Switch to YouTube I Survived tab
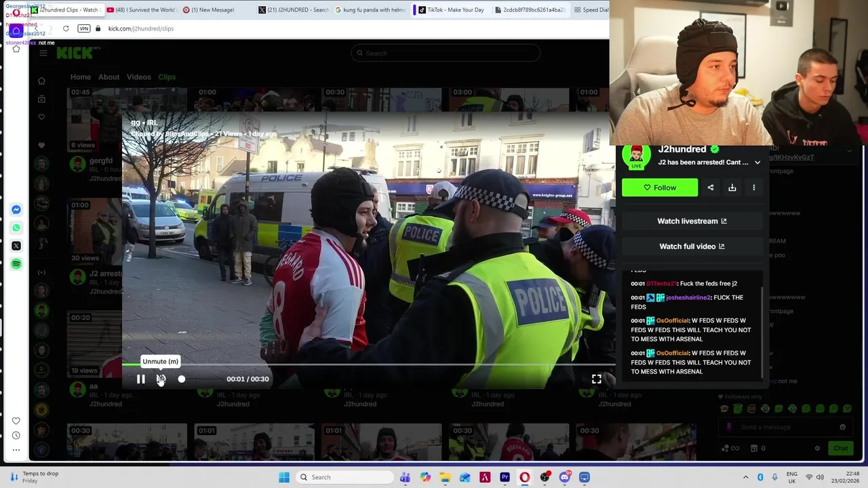Screen dimensions: 868x488 [141, 9]
